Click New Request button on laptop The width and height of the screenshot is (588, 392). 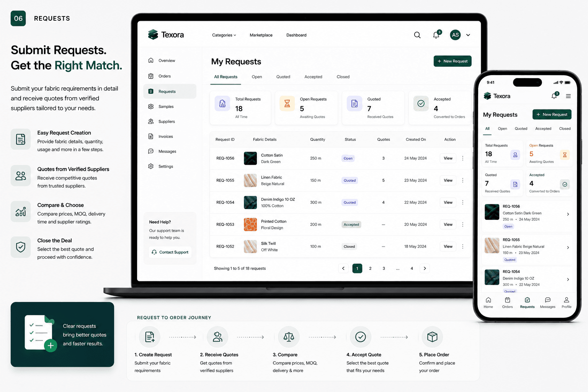pyautogui.click(x=452, y=61)
